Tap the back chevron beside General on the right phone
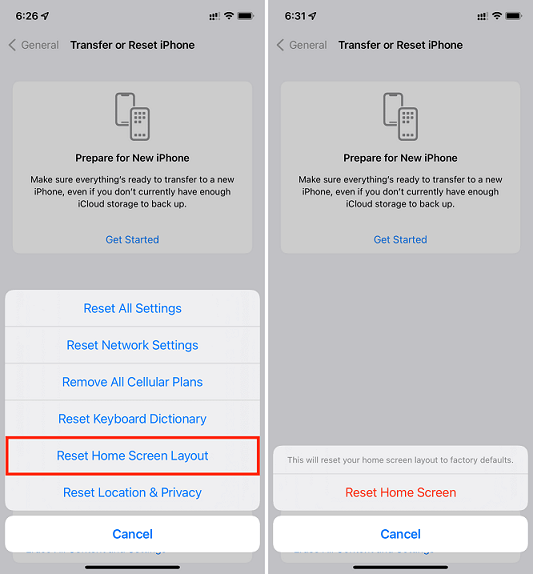 (x=280, y=45)
